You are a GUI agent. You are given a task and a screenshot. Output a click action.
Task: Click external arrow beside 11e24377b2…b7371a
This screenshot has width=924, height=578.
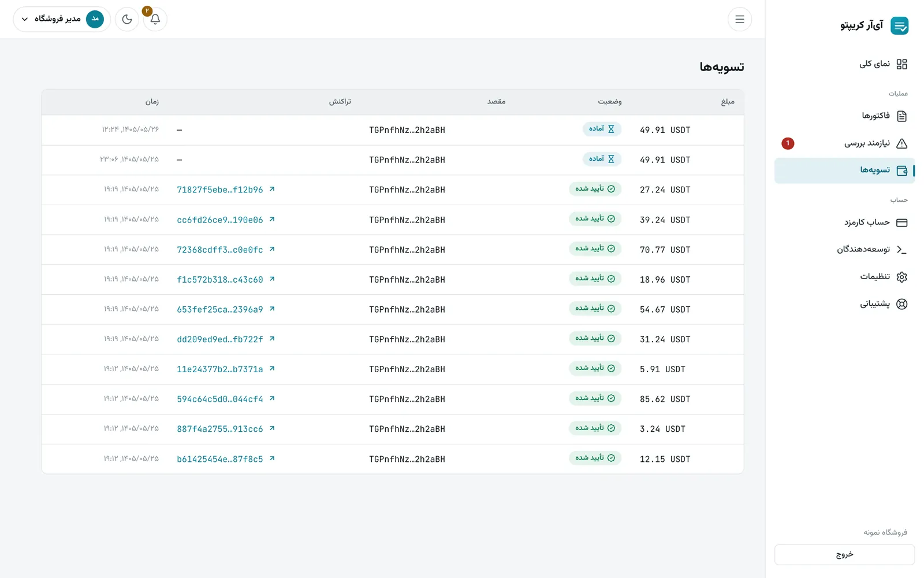(x=272, y=368)
